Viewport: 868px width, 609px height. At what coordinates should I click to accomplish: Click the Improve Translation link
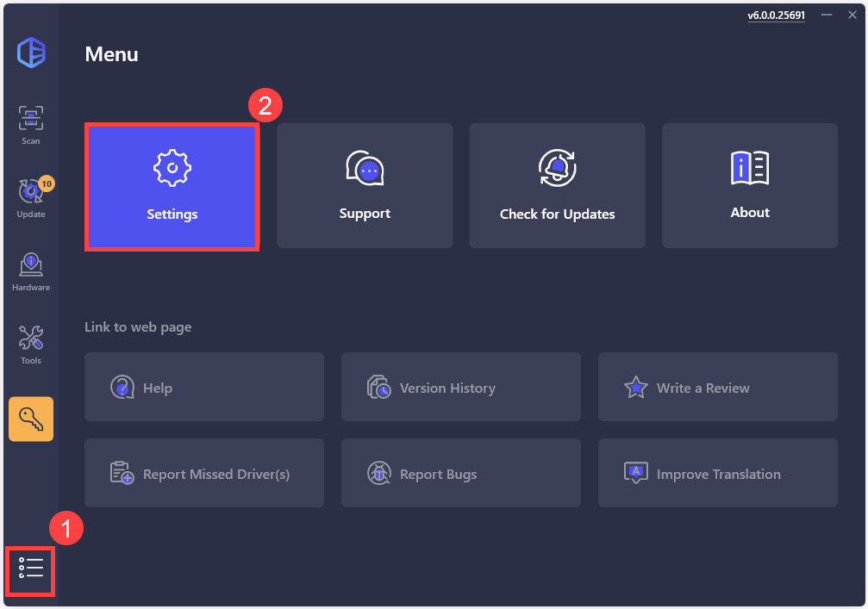(717, 474)
